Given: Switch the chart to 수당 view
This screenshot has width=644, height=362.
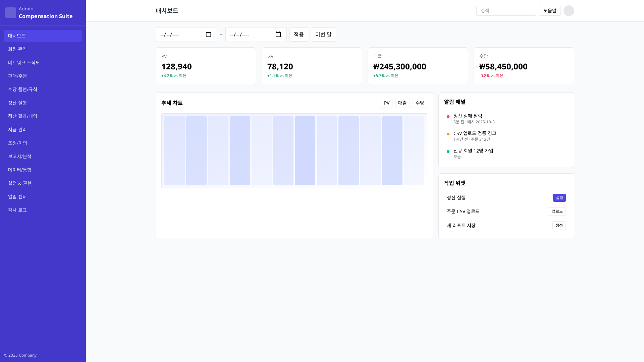Looking at the screenshot, I should (420, 103).
